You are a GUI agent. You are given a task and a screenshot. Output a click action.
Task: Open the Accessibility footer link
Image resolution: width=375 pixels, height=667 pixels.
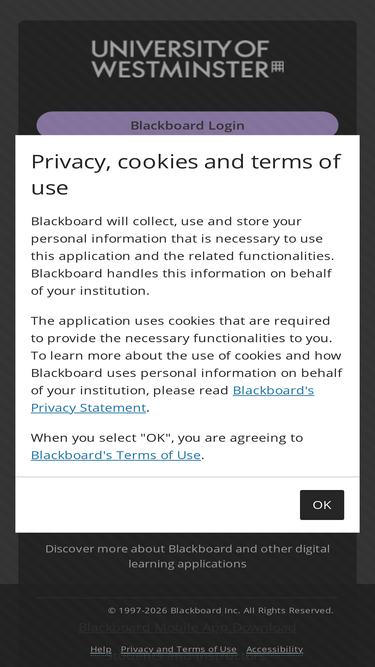[x=275, y=649]
